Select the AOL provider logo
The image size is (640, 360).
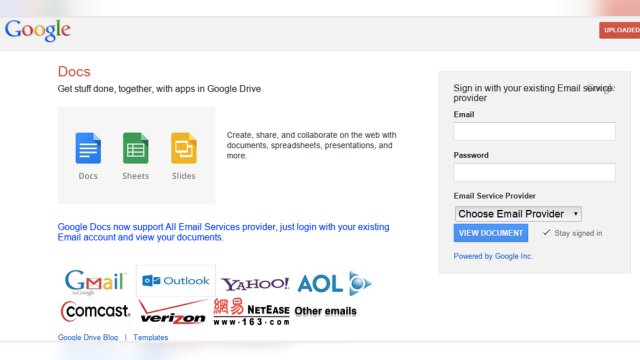click(x=334, y=283)
